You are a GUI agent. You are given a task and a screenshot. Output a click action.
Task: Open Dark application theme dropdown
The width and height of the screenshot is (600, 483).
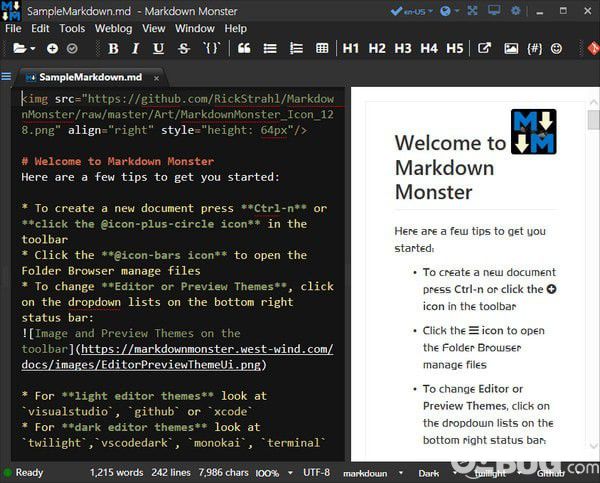pyautogui.click(x=437, y=473)
